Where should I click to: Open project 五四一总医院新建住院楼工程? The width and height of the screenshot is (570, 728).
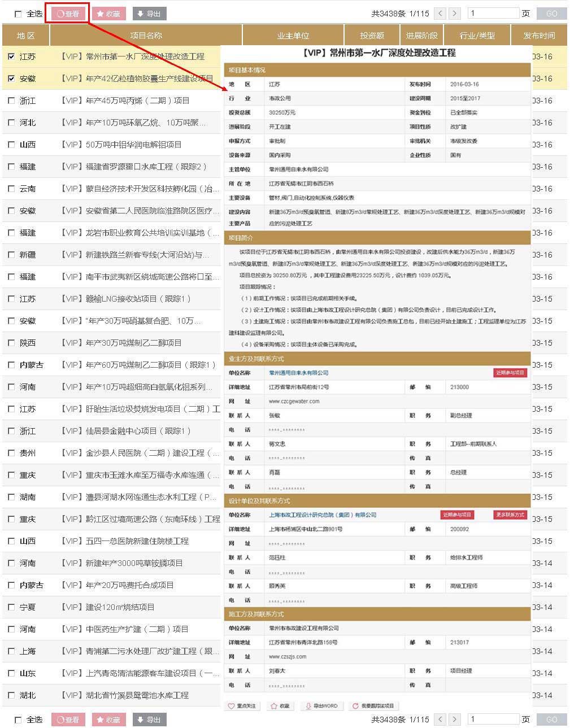tap(125, 541)
